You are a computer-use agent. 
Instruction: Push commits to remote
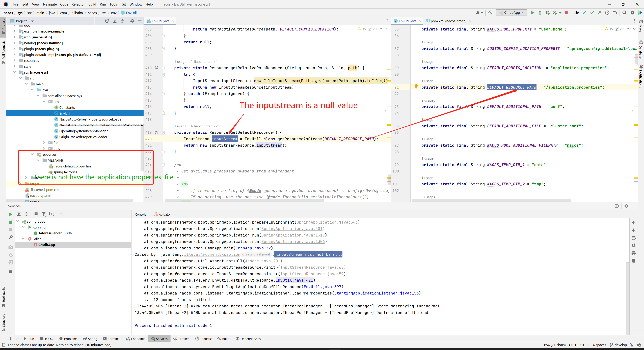pyautogui.click(x=600, y=13)
